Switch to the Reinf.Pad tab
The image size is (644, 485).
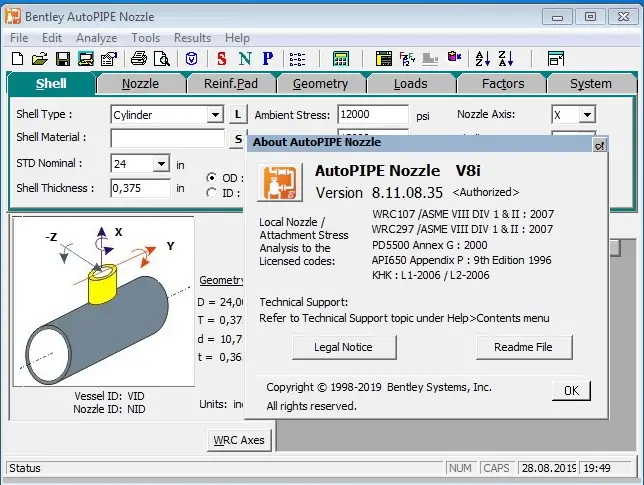[231, 83]
